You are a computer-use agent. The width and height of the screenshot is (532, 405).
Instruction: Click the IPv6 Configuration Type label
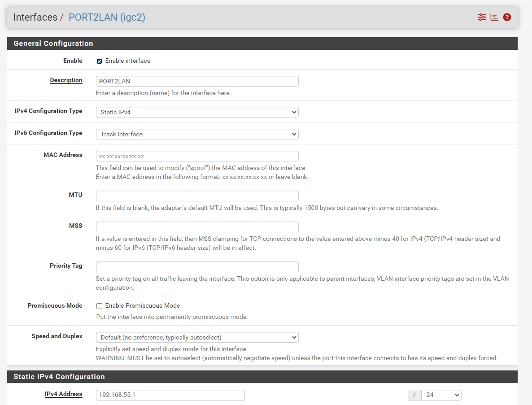click(x=48, y=133)
